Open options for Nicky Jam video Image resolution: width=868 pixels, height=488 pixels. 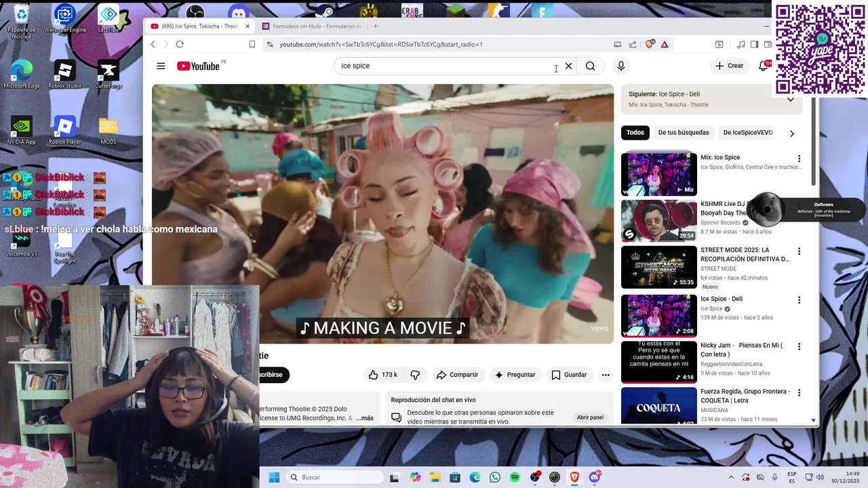point(799,346)
